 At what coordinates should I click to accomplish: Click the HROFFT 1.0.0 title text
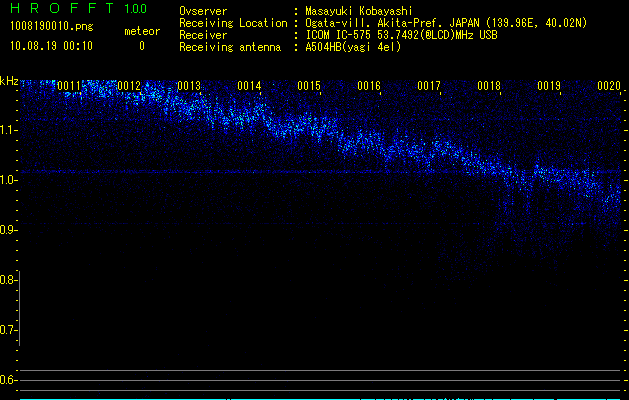[x=79, y=8]
